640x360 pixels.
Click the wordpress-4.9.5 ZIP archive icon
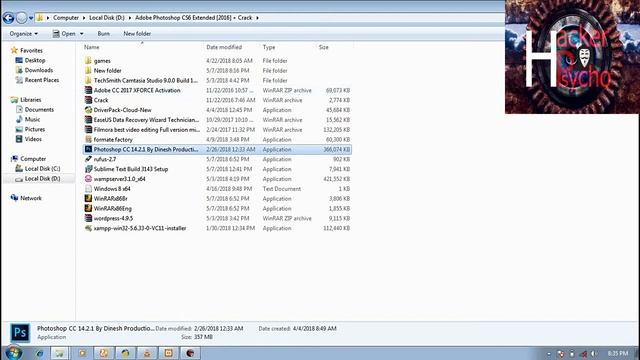tap(88, 218)
